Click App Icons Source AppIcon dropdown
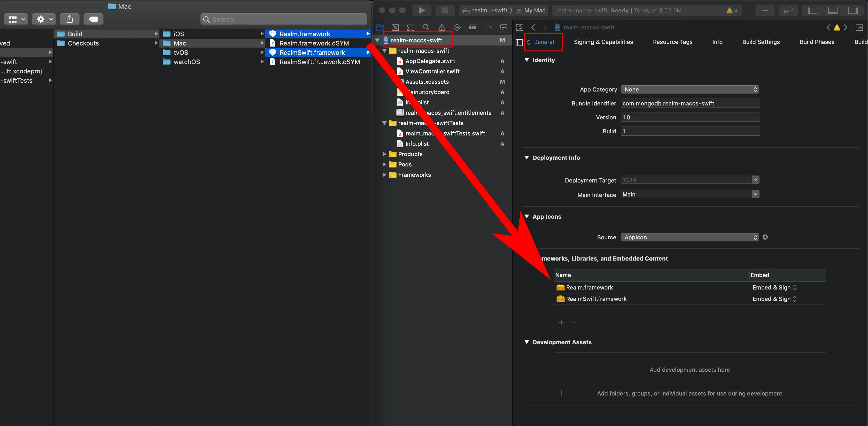 point(689,237)
